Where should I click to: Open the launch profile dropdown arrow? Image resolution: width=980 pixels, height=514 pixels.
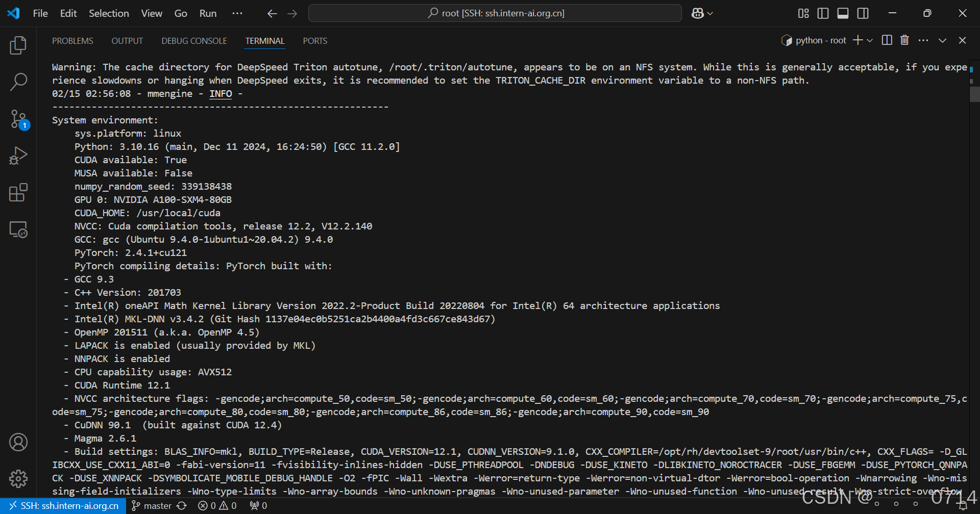pyautogui.click(x=870, y=40)
